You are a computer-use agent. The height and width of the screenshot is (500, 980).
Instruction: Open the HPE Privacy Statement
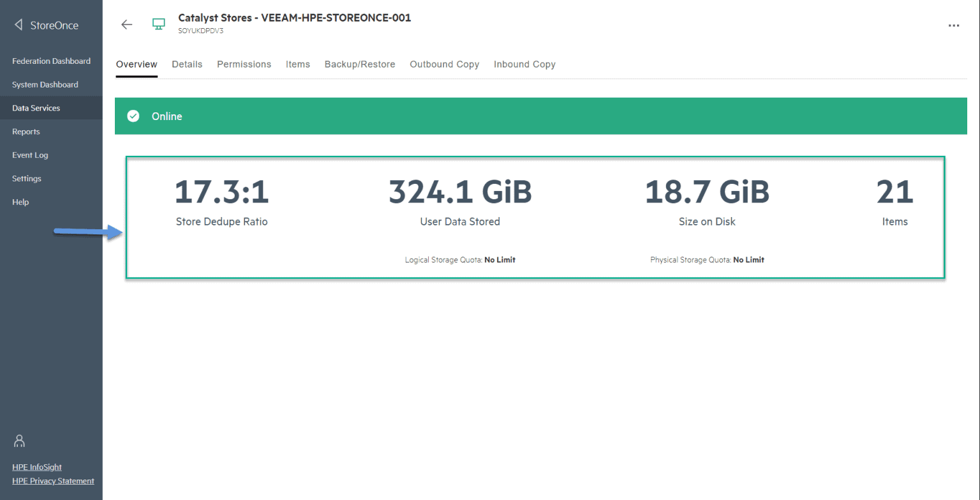tap(53, 481)
